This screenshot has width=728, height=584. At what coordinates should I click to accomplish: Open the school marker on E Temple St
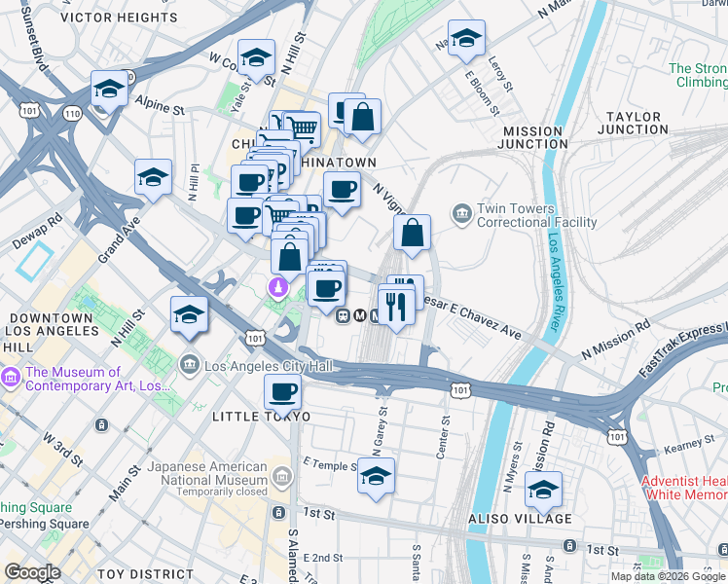tap(376, 477)
